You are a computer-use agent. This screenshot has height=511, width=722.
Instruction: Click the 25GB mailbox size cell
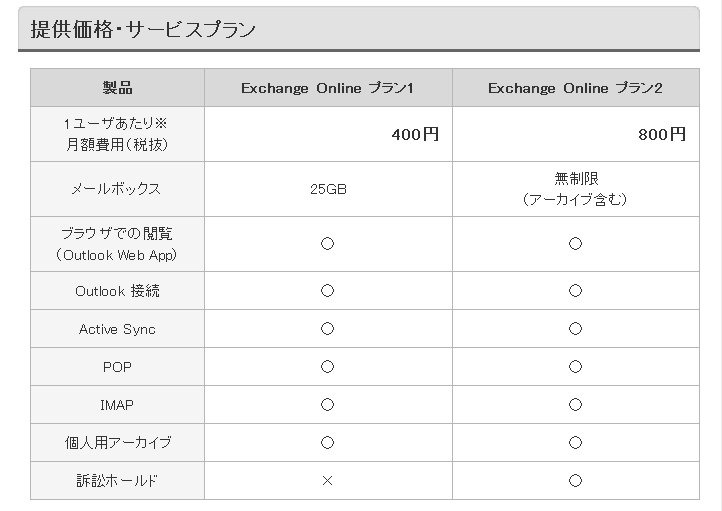click(x=327, y=189)
